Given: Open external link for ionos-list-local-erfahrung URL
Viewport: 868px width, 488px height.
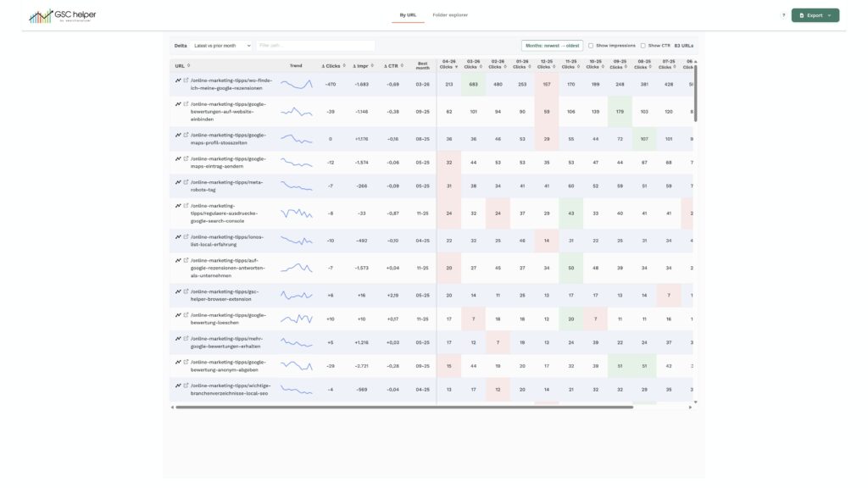Looking at the screenshot, I should [x=186, y=237].
